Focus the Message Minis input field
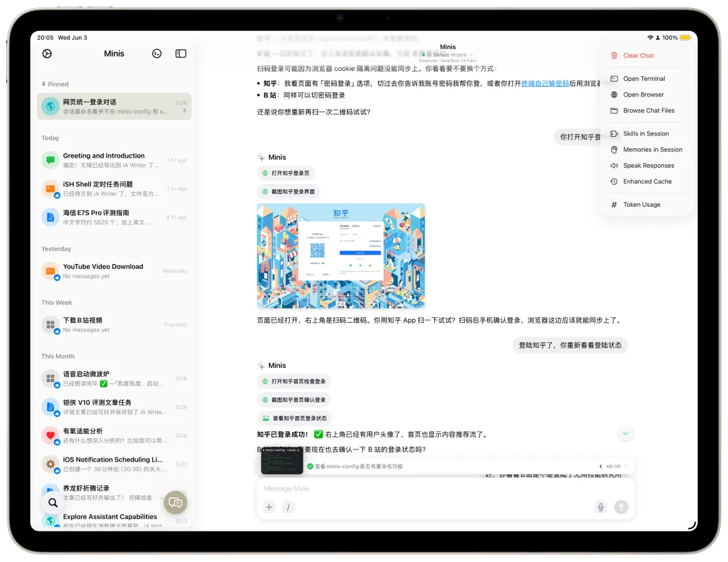Viewport: 728px width, 562px height. click(x=446, y=489)
